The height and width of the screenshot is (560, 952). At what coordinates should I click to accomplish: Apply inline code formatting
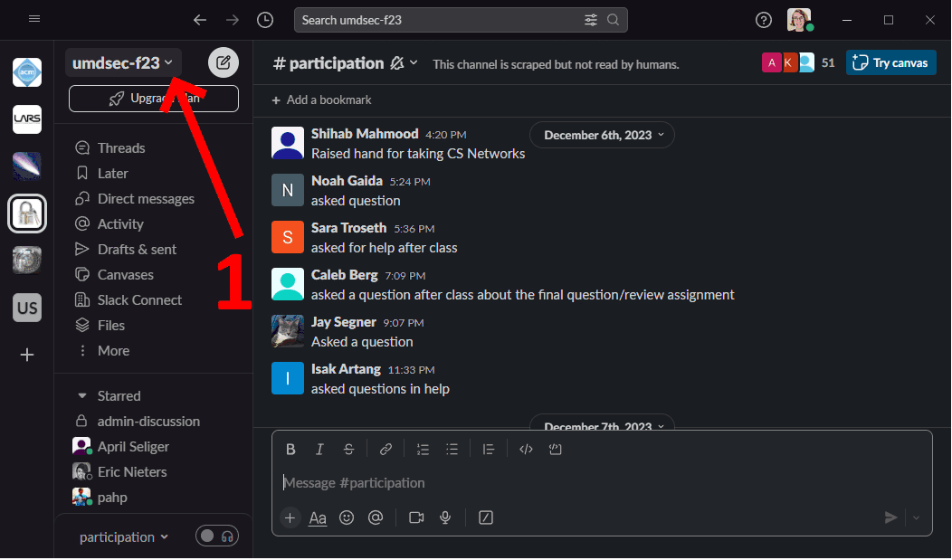click(526, 450)
